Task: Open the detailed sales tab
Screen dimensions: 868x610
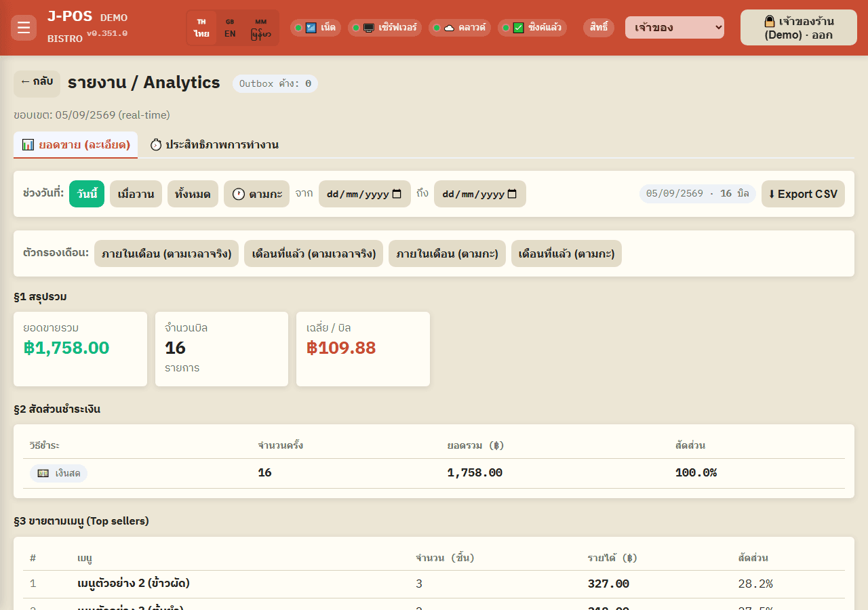Action: 75,145
